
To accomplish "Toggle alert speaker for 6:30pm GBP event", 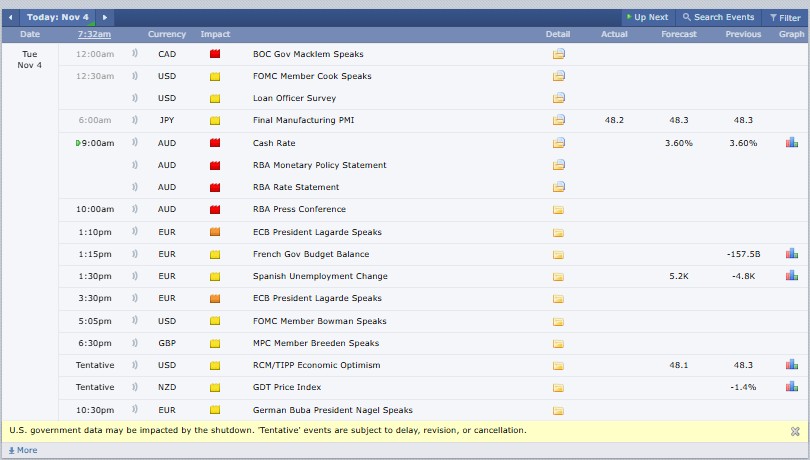I will pos(135,343).
